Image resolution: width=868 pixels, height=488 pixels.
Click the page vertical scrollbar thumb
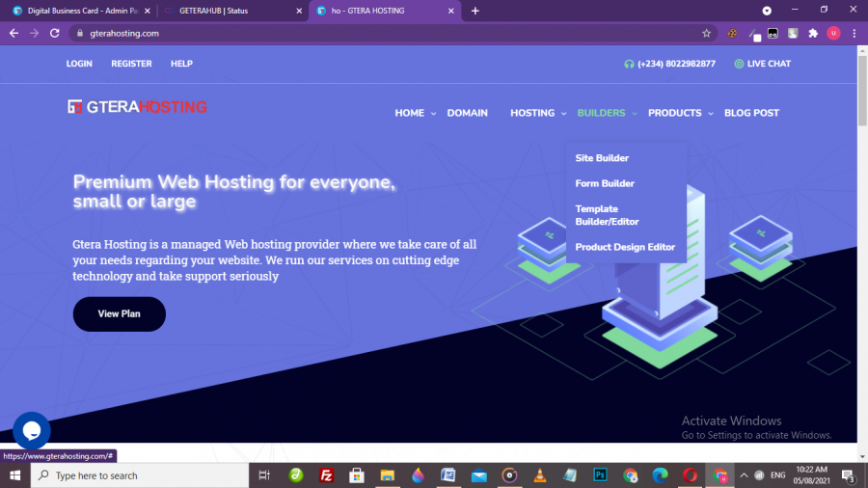(x=862, y=90)
